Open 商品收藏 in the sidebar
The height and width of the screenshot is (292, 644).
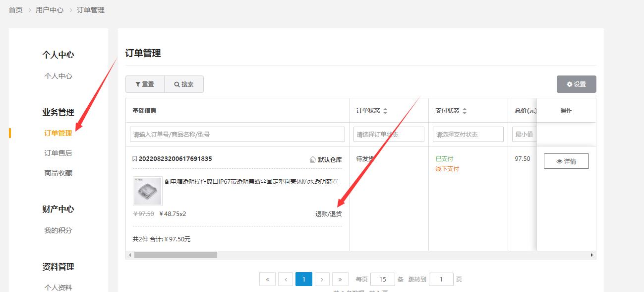pos(58,173)
